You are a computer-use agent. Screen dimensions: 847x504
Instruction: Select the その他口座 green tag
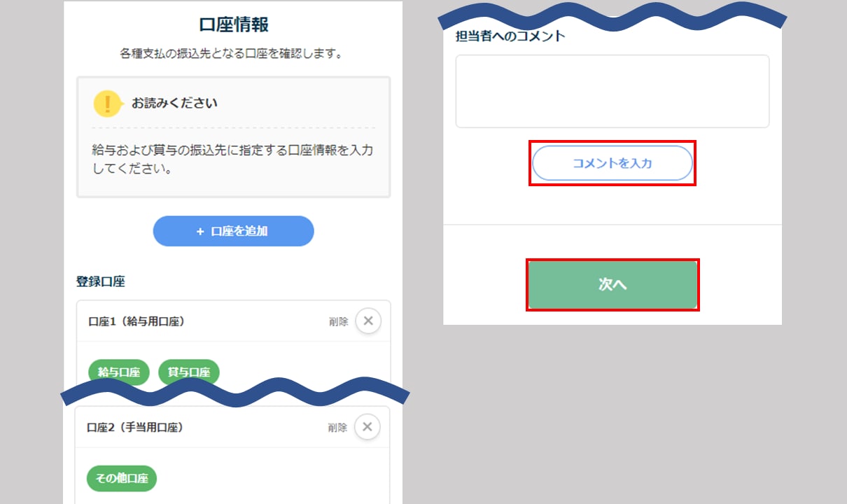tap(122, 479)
